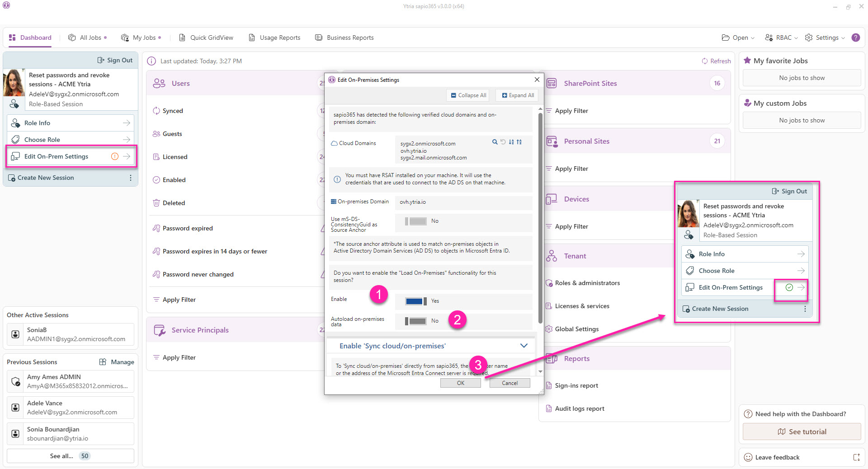Expand all sections in the dialog
Image resolution: width=868 pixels, height=469 pixels.
(518, 95)
